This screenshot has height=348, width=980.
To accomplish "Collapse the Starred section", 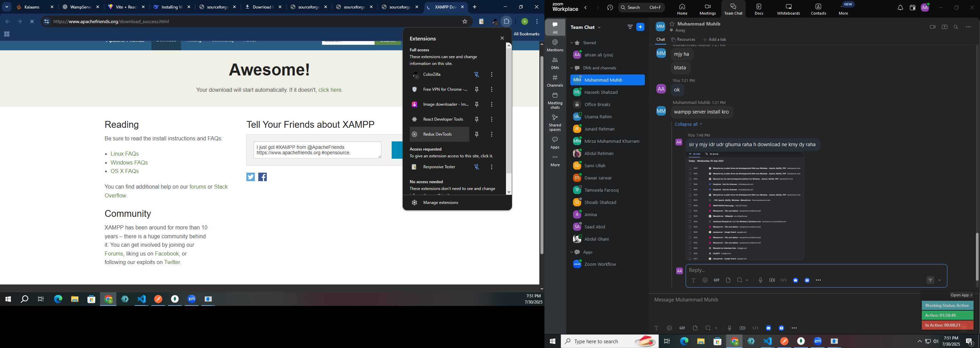I will 571,43.
